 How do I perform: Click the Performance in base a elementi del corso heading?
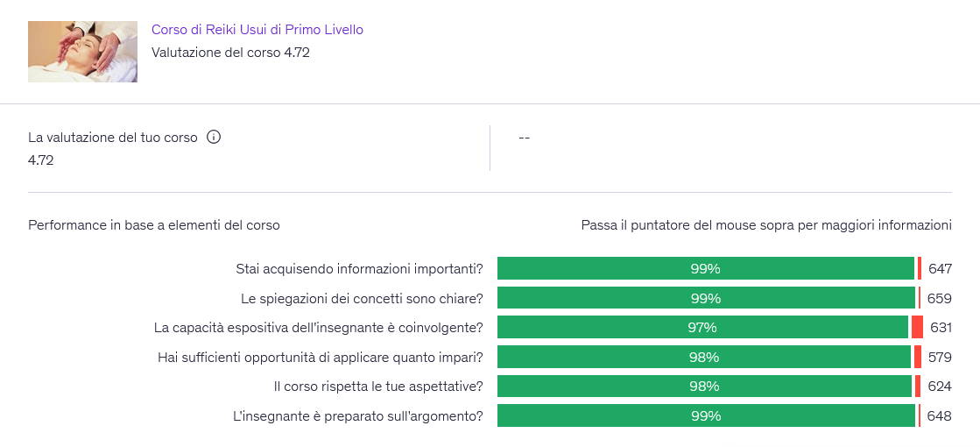pyautogui.click(x=154, y=225)
